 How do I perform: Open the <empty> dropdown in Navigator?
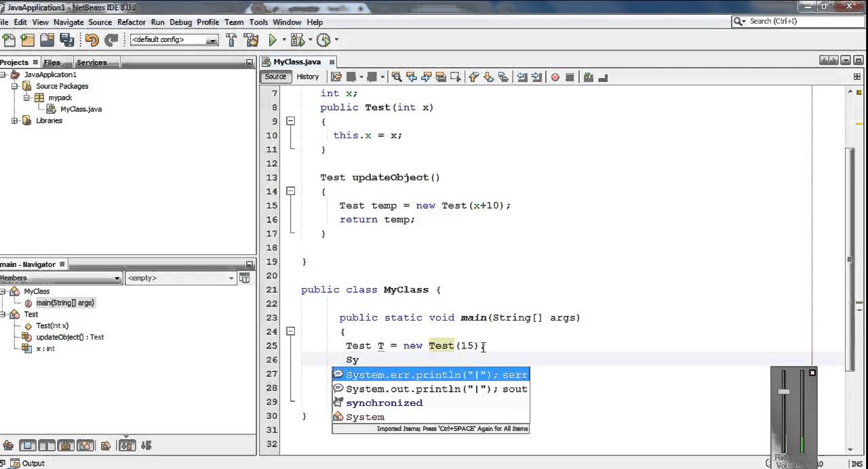[180, 278]
